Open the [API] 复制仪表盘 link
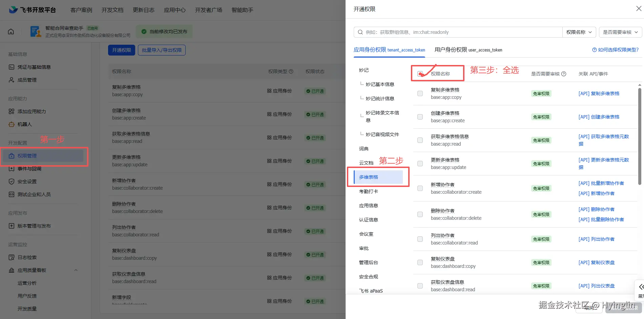Viewport: 644px width, 319px height. tap(597, 262)
